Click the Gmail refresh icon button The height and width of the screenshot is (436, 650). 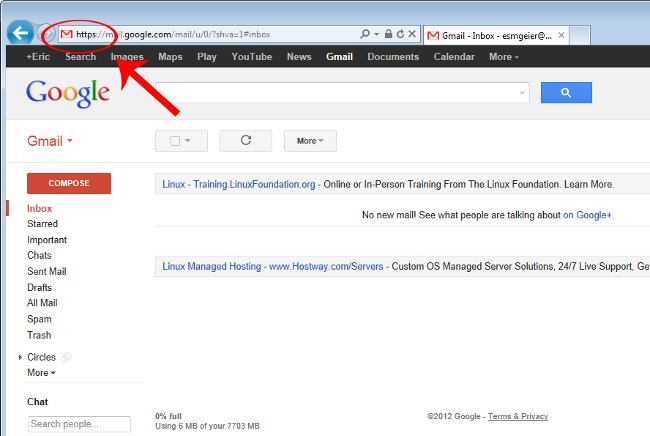pos(245,141)
